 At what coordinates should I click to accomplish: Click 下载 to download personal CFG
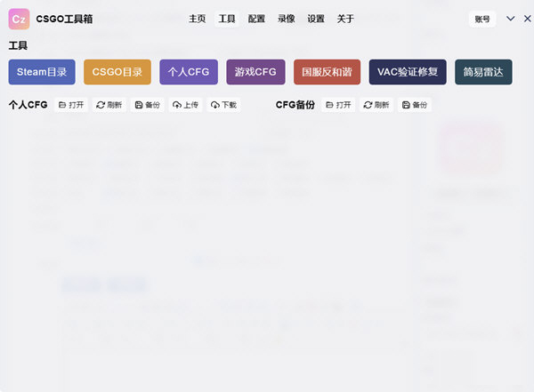223,105
